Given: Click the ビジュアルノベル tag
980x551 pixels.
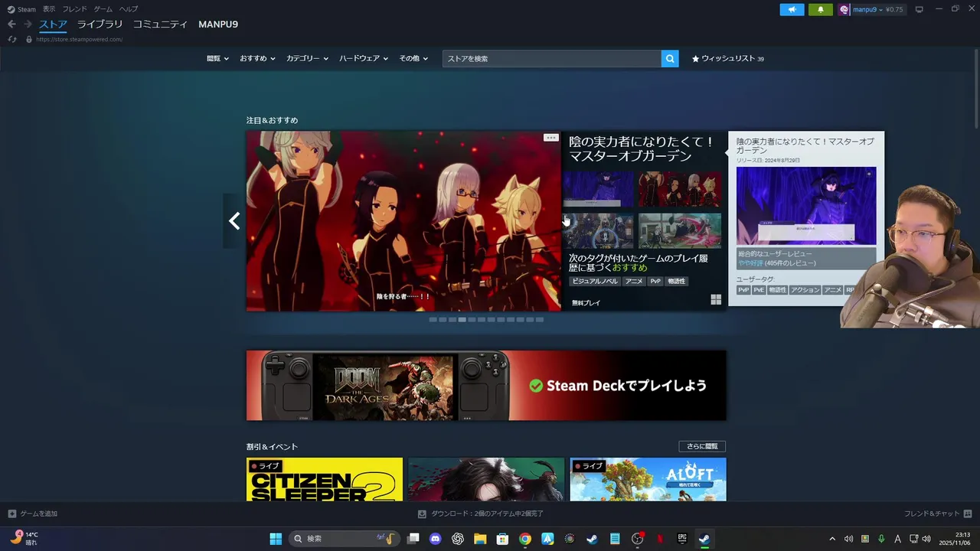Looking at the screenshot, I should coord(595,281).
